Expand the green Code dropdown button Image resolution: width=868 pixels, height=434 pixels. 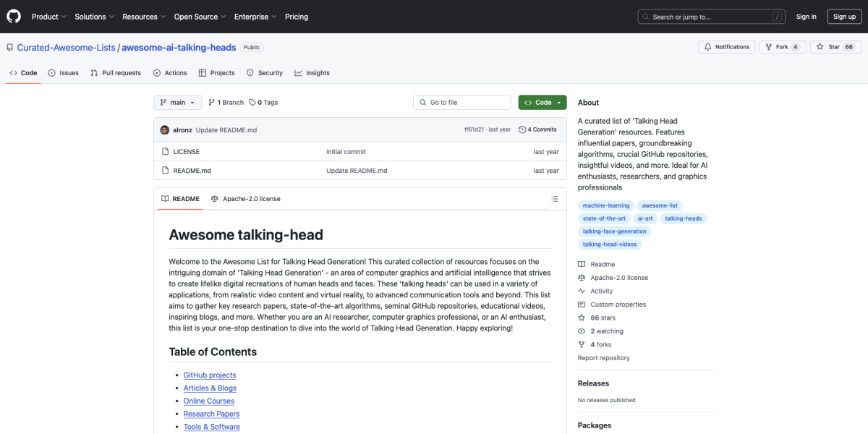[x=542, y=103]
